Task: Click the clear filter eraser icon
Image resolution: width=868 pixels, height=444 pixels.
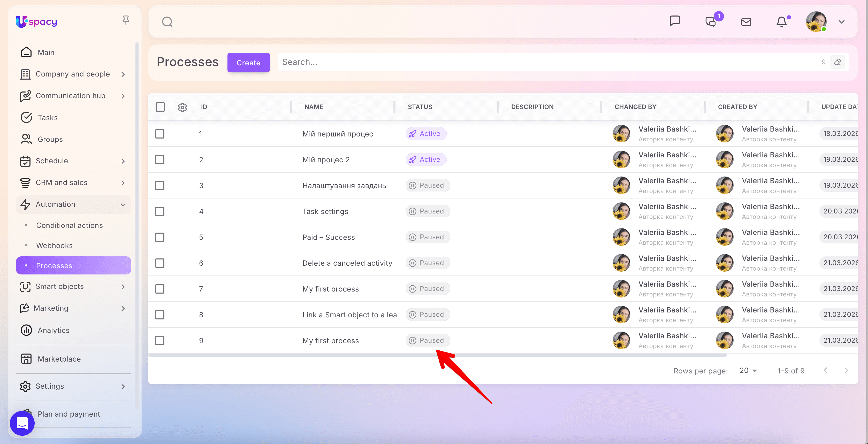Action: tap(837, 62)
